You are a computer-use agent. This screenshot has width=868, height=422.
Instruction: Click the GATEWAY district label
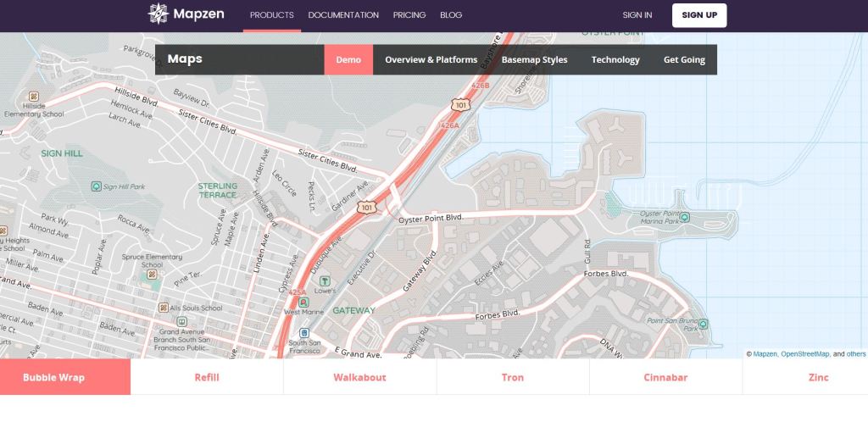[353, 310]
